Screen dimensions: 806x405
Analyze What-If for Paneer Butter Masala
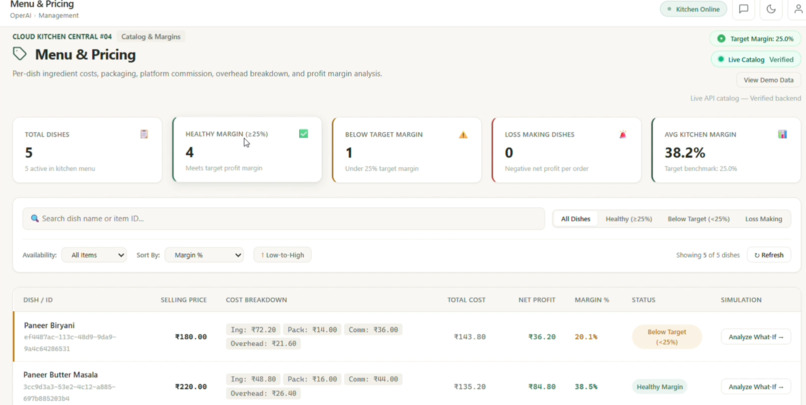[x=756, y=386]
